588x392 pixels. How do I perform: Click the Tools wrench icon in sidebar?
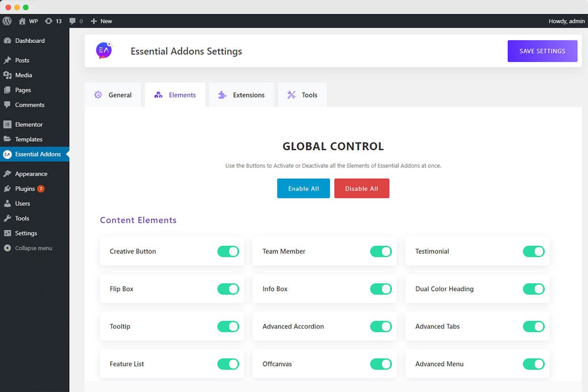pos(7,219)
